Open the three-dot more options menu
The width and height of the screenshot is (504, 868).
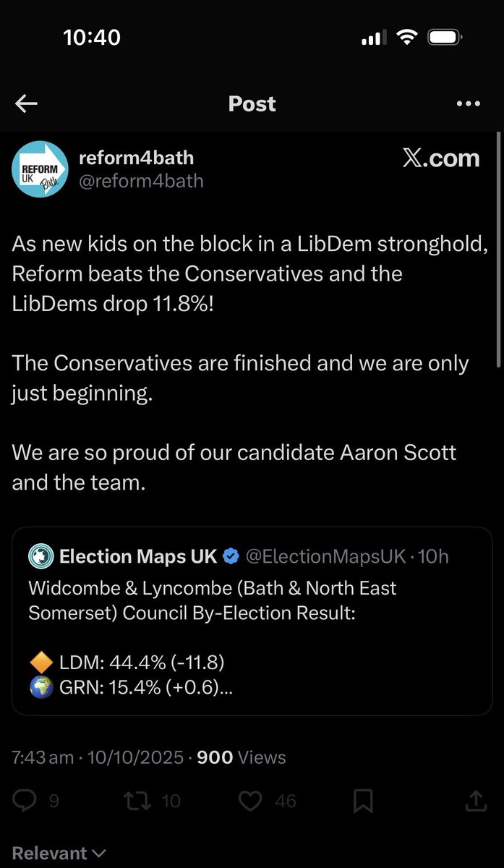click(469, 104)
